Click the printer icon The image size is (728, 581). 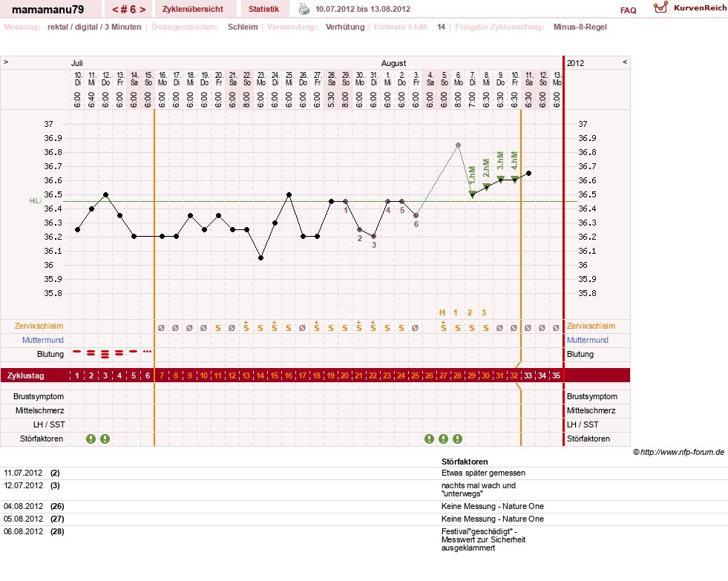pos(304,9)
